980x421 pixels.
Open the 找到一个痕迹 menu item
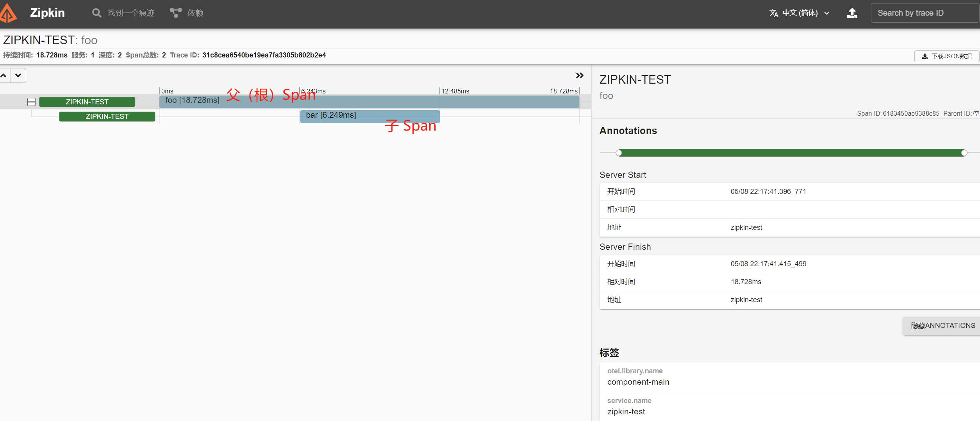tap(131, 13)
